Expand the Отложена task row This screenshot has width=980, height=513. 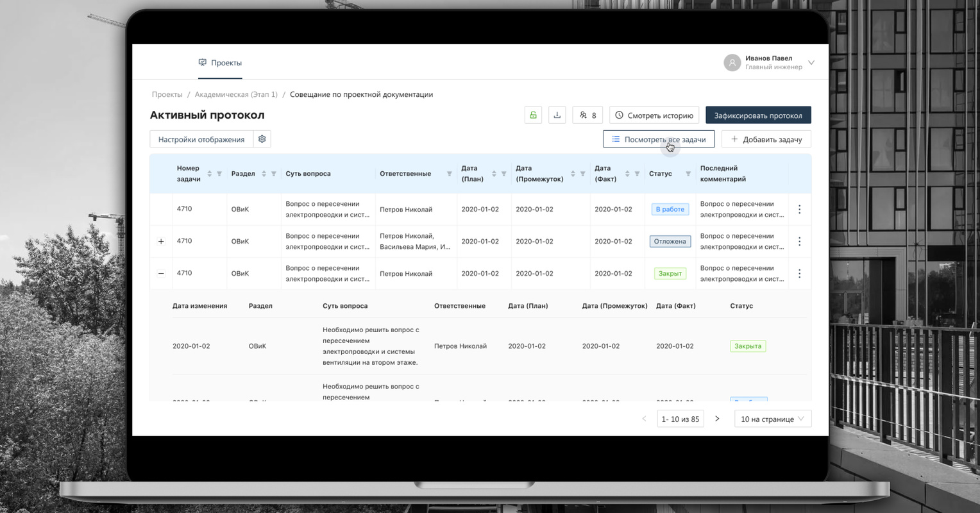(x=161, y=242)
